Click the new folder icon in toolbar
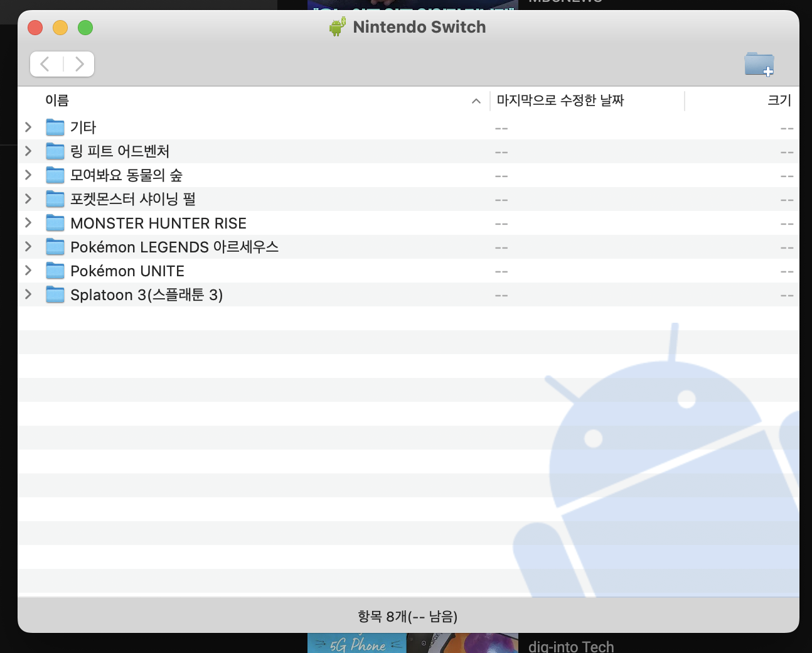812x653 pixels. (759, 64)
